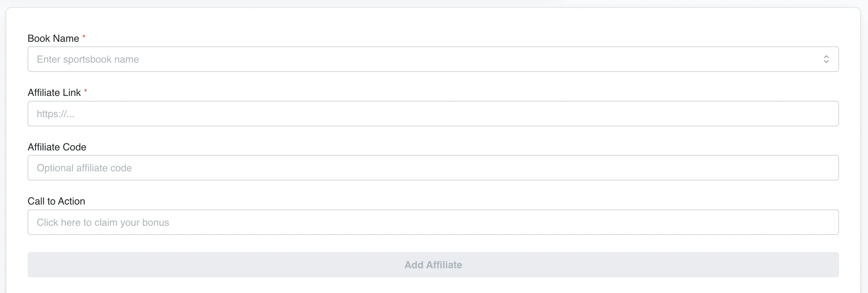Open the Book Name sportsbook dropdown
868x293 pixels.
(433, 59)
